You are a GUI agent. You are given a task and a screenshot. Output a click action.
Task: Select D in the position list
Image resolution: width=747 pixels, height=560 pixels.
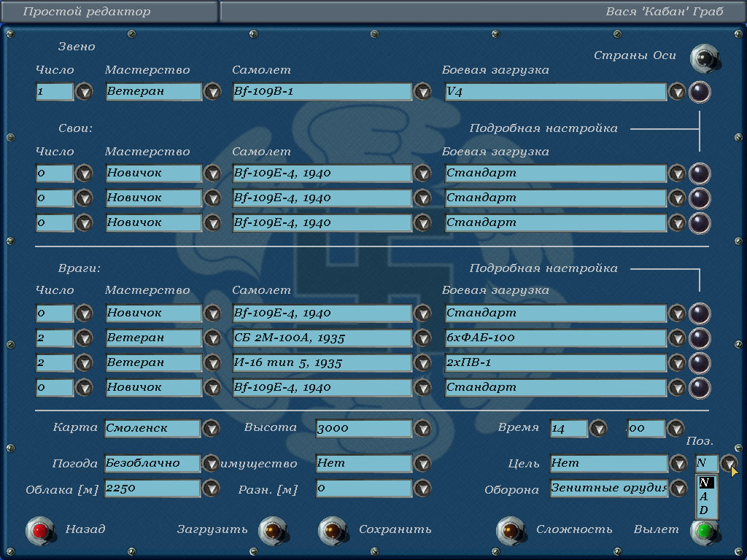pyautogui.click(x=706, y=510)
